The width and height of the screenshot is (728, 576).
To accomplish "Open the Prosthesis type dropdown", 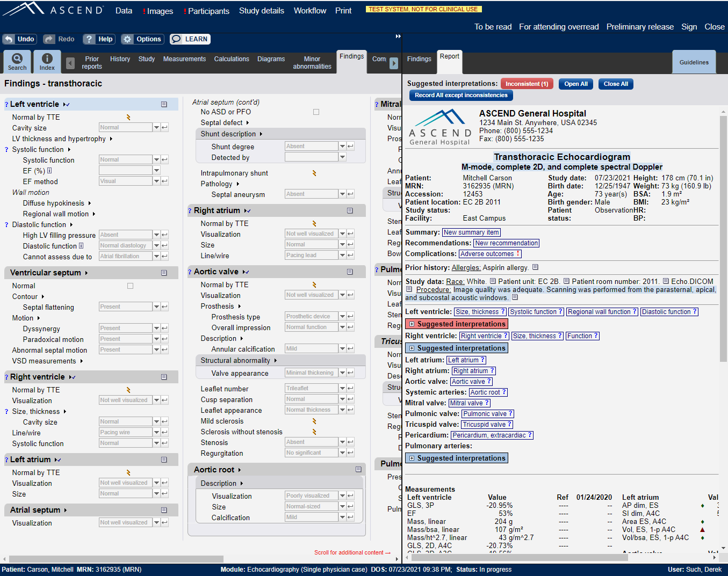I will (x=342, y=317).
